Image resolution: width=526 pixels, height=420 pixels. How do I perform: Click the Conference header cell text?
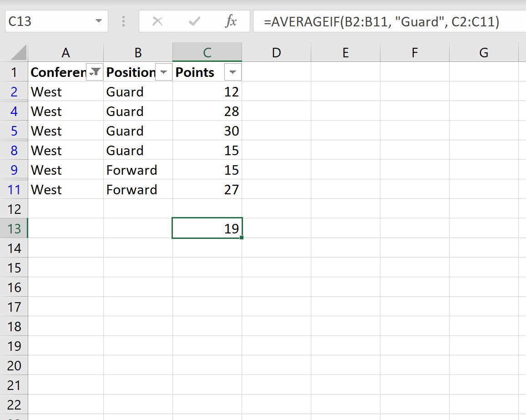(x=58, y=72)
